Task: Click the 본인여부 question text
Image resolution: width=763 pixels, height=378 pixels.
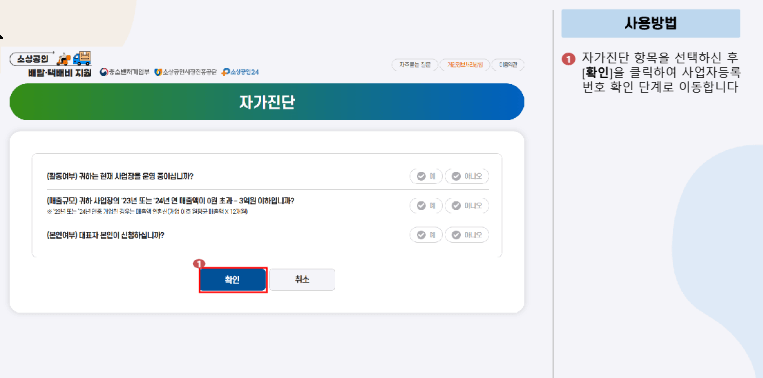Action: tap(105, 235)
